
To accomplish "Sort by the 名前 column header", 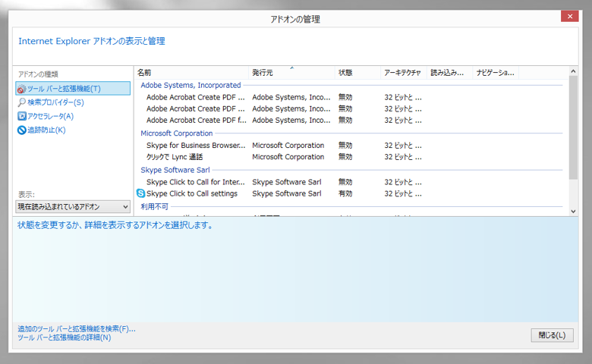I will [x=191, y=73].
